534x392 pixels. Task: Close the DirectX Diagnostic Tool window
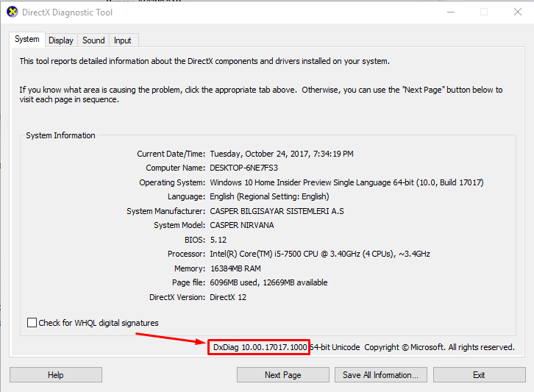518,13
